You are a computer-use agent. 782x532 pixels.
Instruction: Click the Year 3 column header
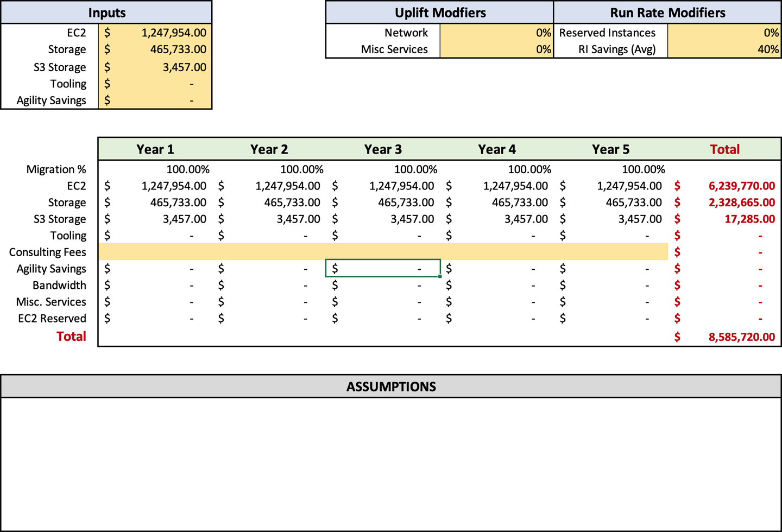[x=383, y=149]
